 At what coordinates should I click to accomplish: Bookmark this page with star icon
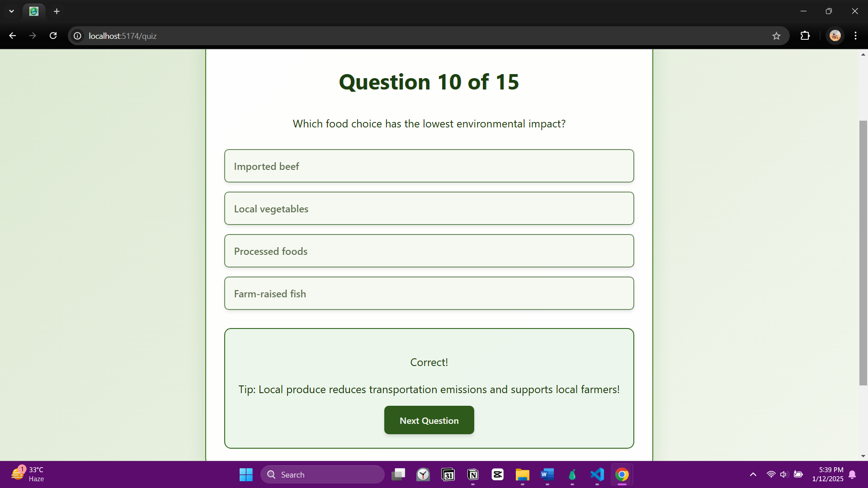tap(776, 36)
